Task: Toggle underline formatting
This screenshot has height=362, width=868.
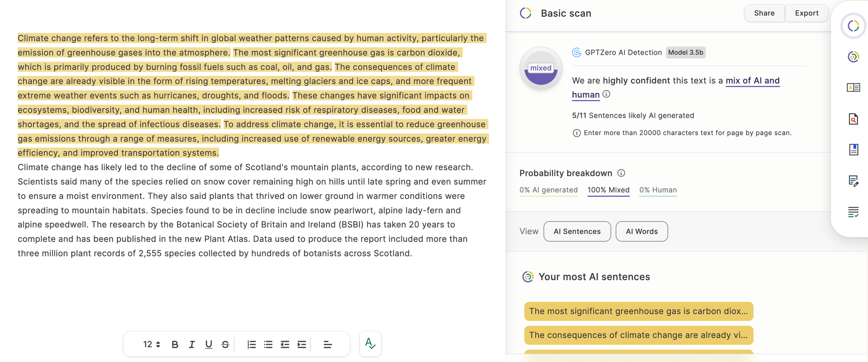Action: click(209, 345)
